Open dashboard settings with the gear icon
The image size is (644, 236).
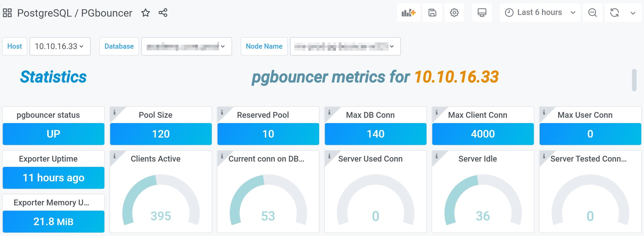point(454,12)
